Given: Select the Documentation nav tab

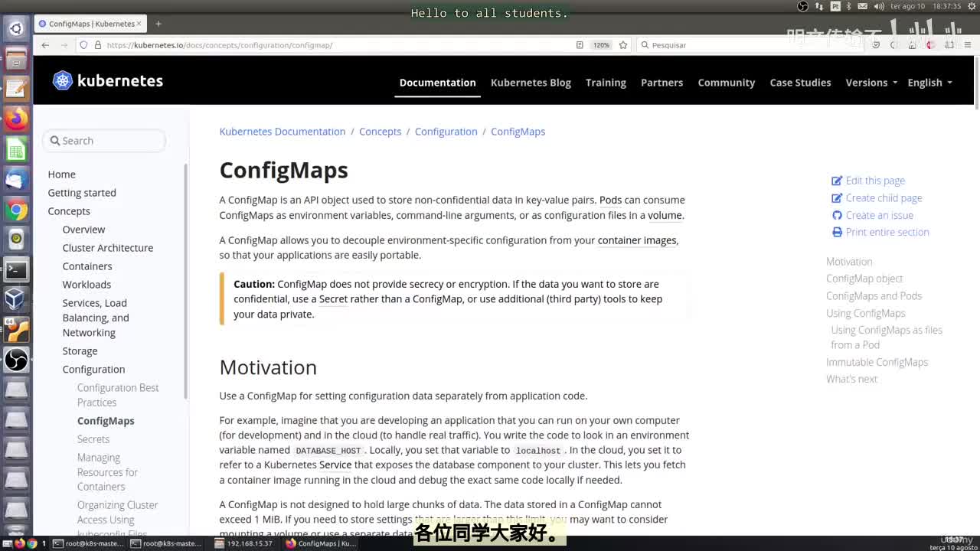Looking at the screenshot, I should (437, 82).
